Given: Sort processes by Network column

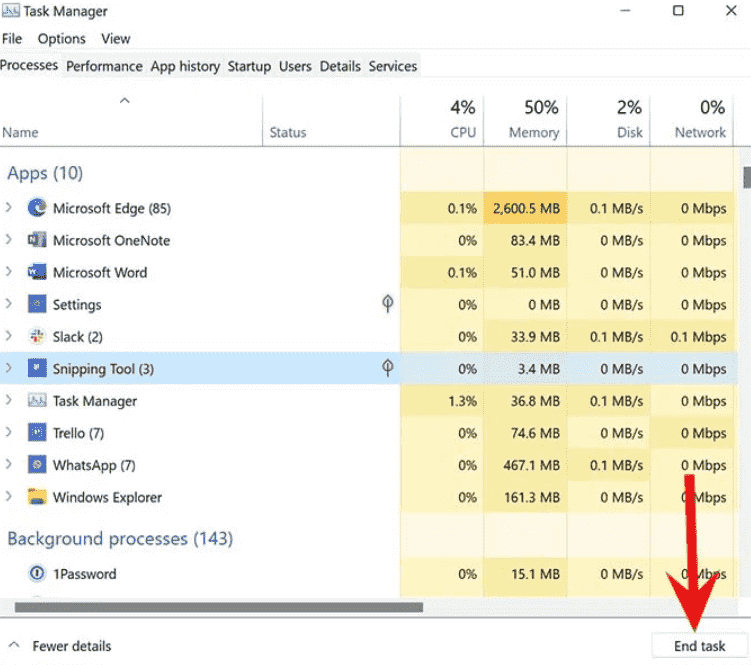Looking at the screenshot, I should (692, 120).
